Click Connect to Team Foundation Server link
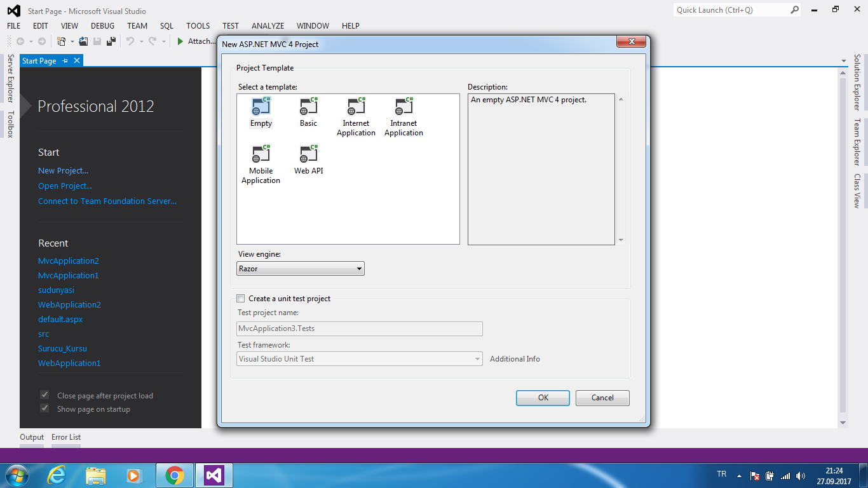 click(x=107, y=201)
